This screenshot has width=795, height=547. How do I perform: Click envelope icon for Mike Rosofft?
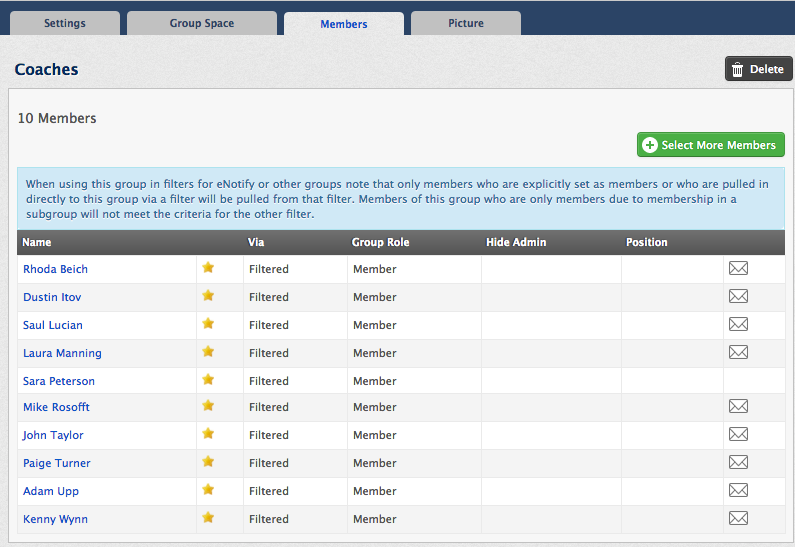(738, 406)
